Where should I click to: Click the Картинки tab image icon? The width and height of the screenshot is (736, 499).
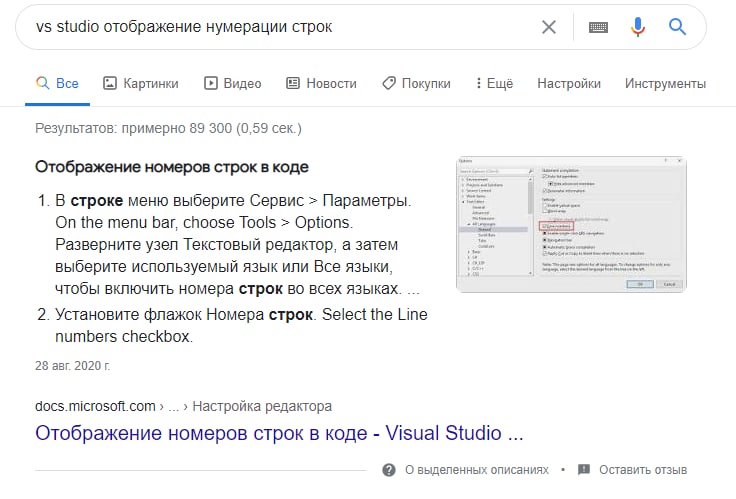click(109, 84)
